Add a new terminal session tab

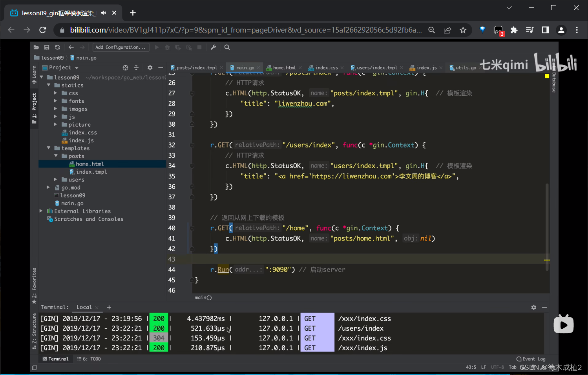[109, 308]
